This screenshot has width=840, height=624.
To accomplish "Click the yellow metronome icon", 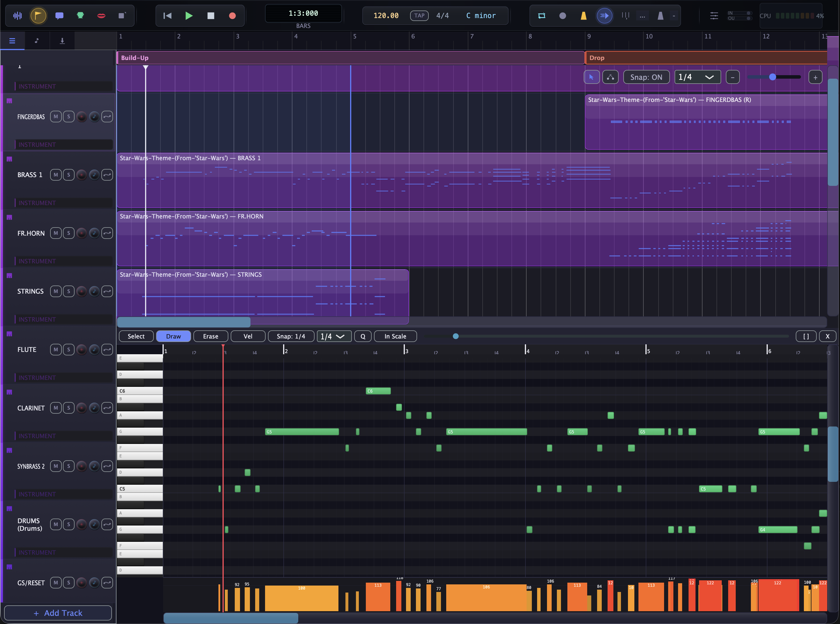I will pos(583,15).
